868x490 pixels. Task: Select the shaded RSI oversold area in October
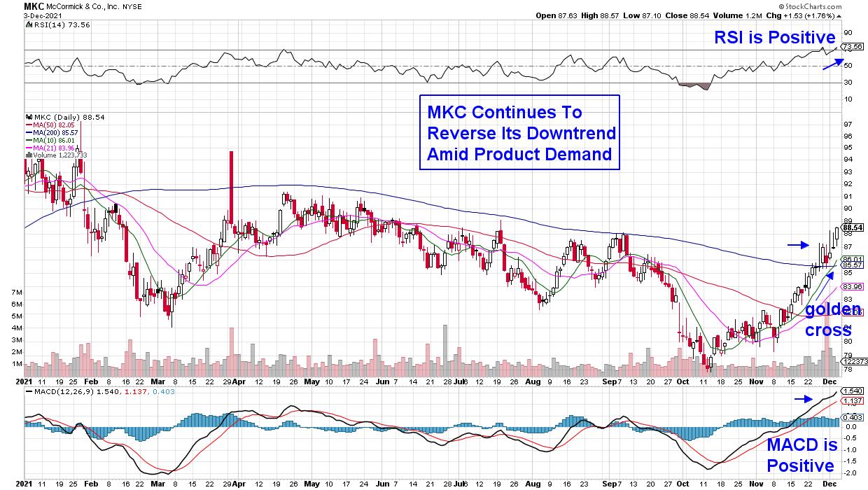click(694, 87)
